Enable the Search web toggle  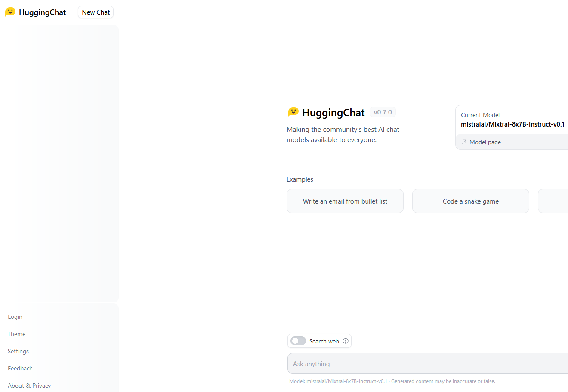point(298,341)
